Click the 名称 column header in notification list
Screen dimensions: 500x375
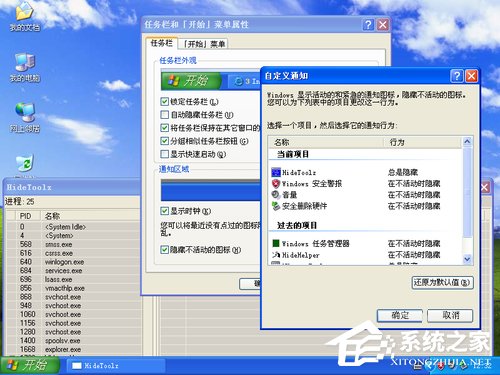click(326, 142)
